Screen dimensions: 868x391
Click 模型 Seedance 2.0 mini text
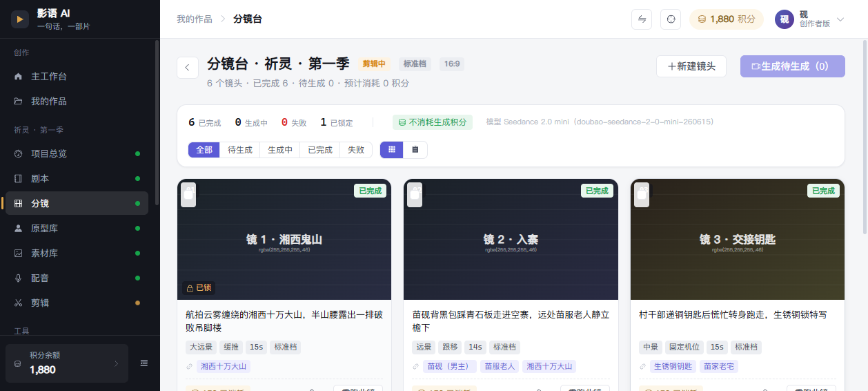click(x=600, y=122)
